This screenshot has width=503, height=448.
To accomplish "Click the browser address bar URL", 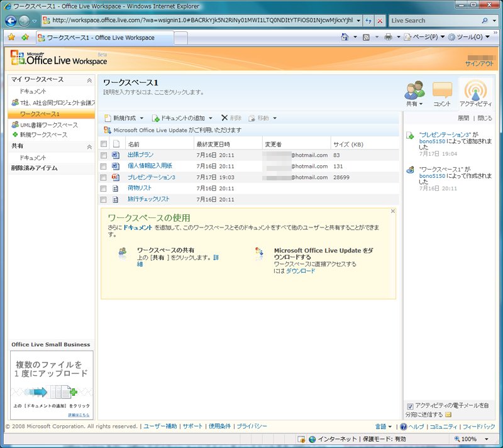I will (x=202, y=20).
